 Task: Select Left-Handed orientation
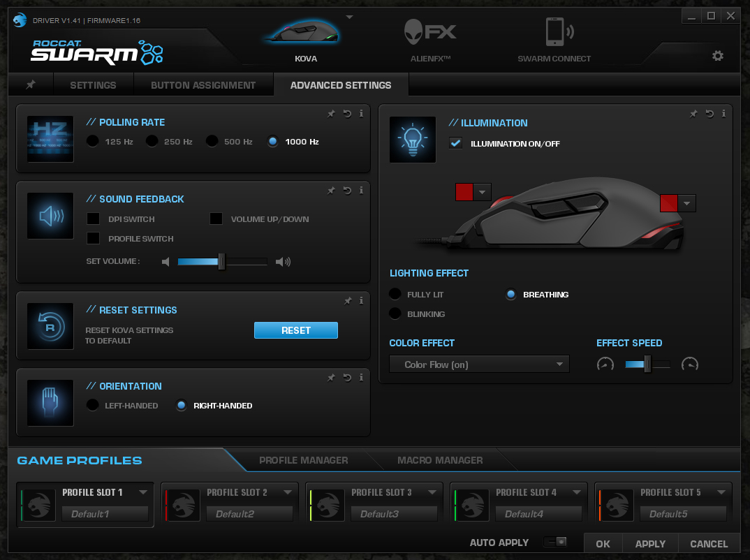point(93,406)
